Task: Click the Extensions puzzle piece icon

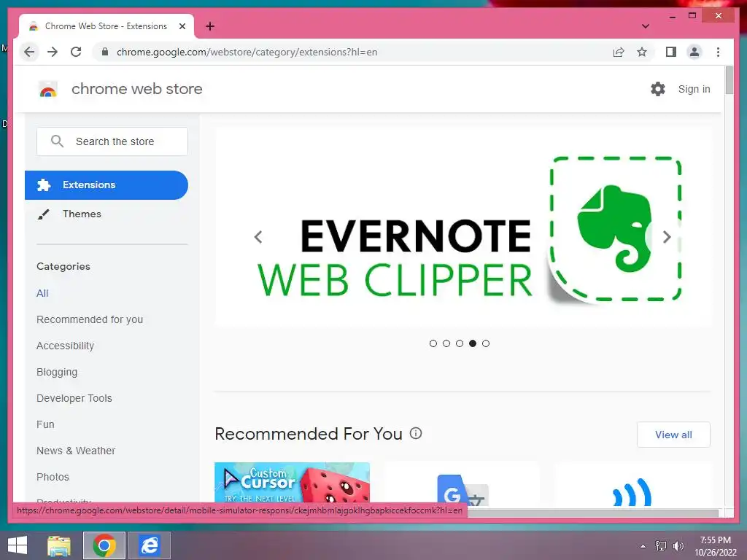Action: pyautogui.click(x=44, y=184)
